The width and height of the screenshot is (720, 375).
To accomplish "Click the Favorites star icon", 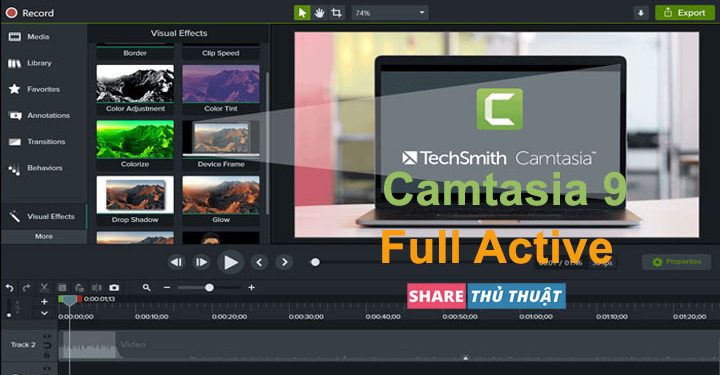I will [15, 89].
